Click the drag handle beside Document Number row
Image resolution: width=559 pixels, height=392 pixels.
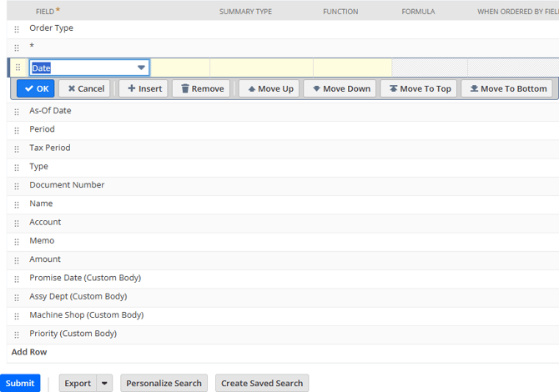pos(17,185)
